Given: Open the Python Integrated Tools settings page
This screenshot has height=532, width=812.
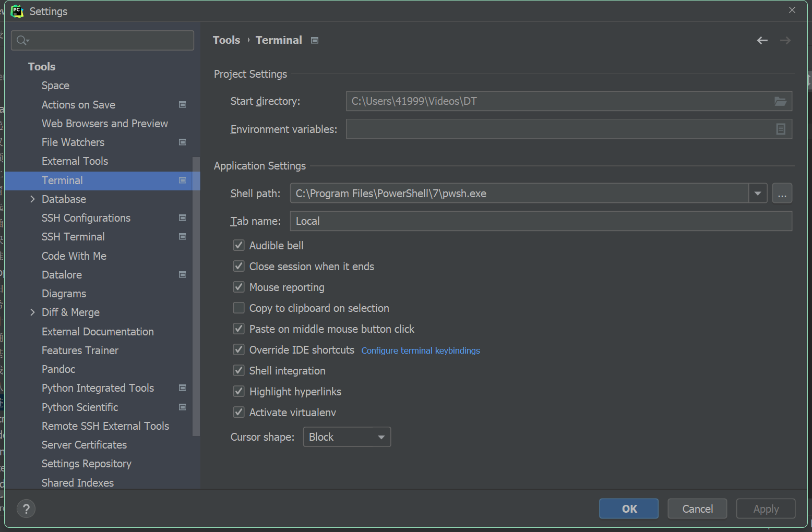Looking at the screenshot, I should (98, 388).
